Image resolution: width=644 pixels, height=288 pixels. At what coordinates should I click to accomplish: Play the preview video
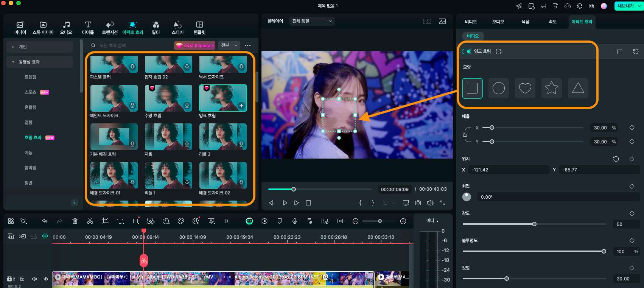pos(296,203)
